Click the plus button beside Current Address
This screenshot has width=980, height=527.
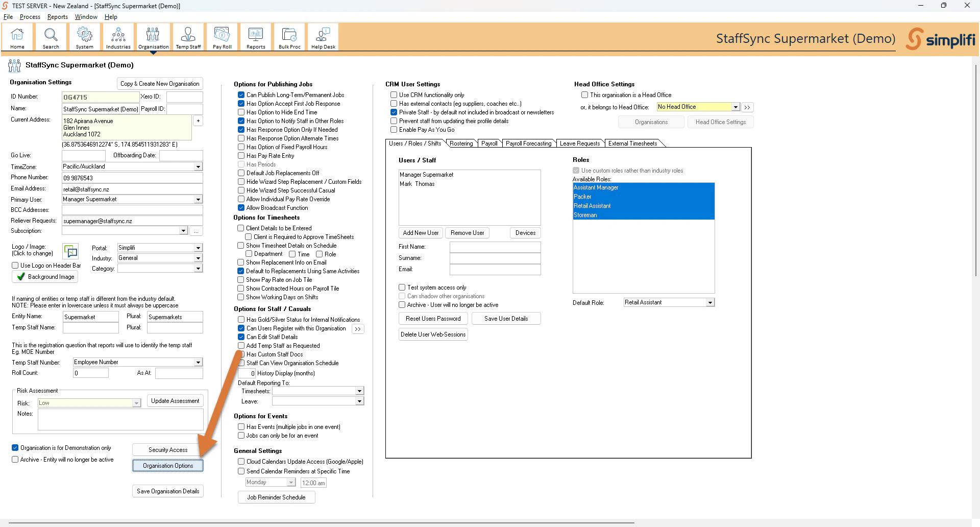point(198,121)
